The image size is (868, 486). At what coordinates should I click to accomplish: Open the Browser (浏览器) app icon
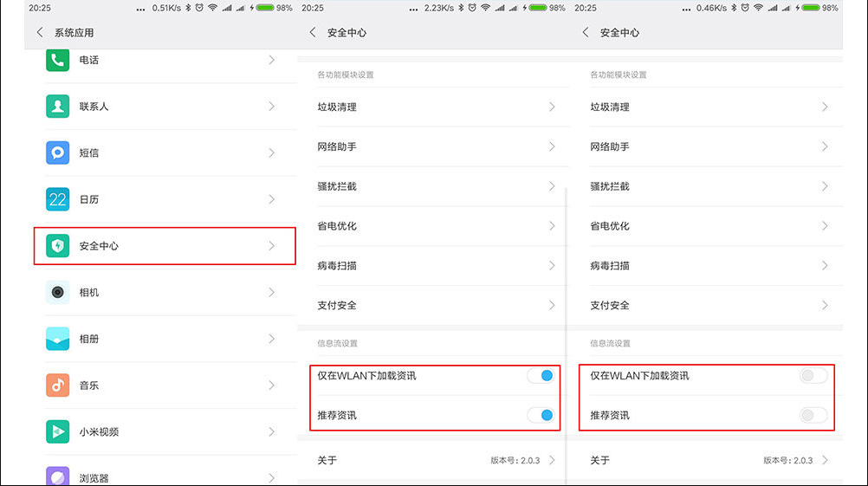click(57, 476)
